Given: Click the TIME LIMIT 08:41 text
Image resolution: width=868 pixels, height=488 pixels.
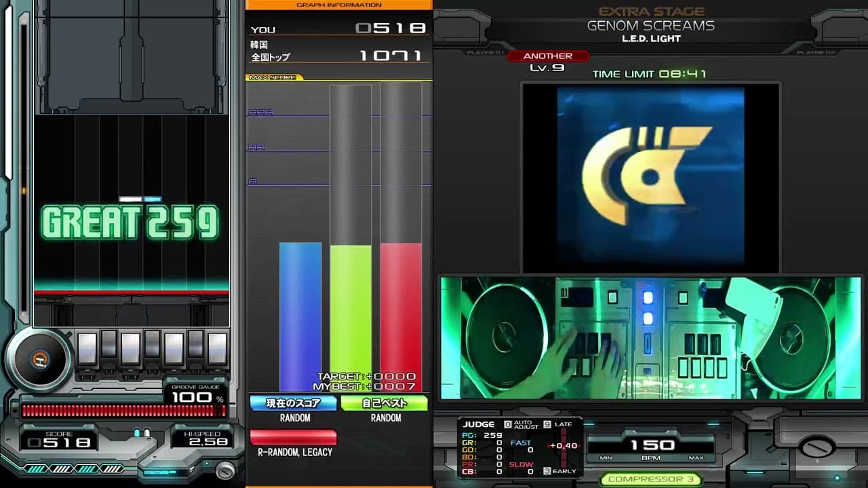Looking at the screenshot, I should [x=649, y=74].
